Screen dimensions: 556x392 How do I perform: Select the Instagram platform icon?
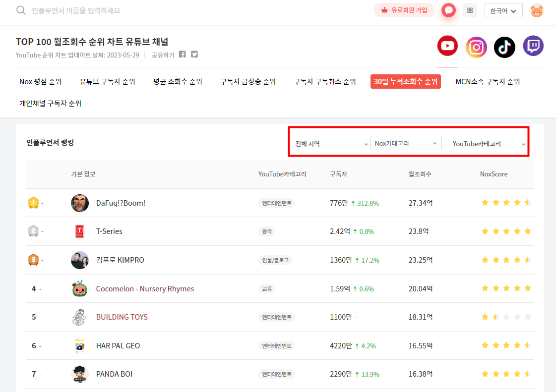point(476,47)
